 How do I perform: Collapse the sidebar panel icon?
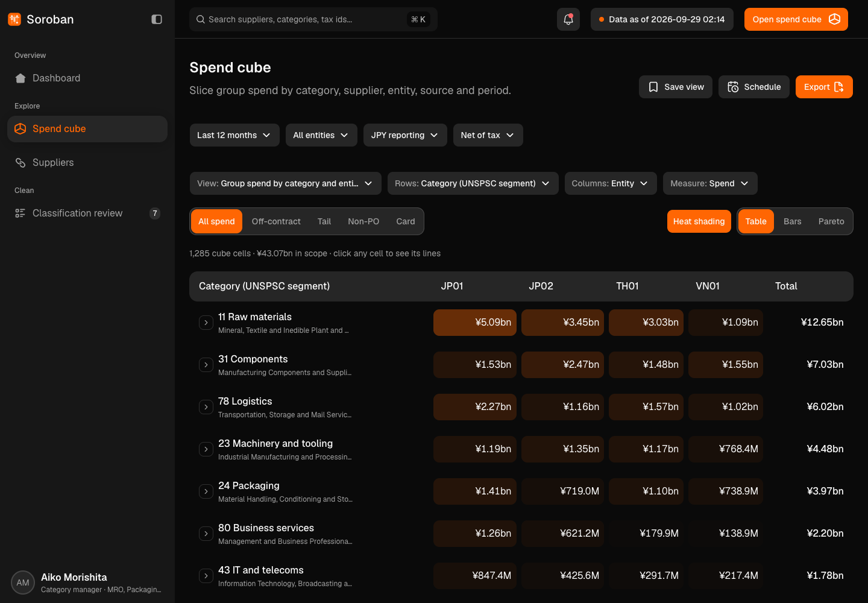157,19
